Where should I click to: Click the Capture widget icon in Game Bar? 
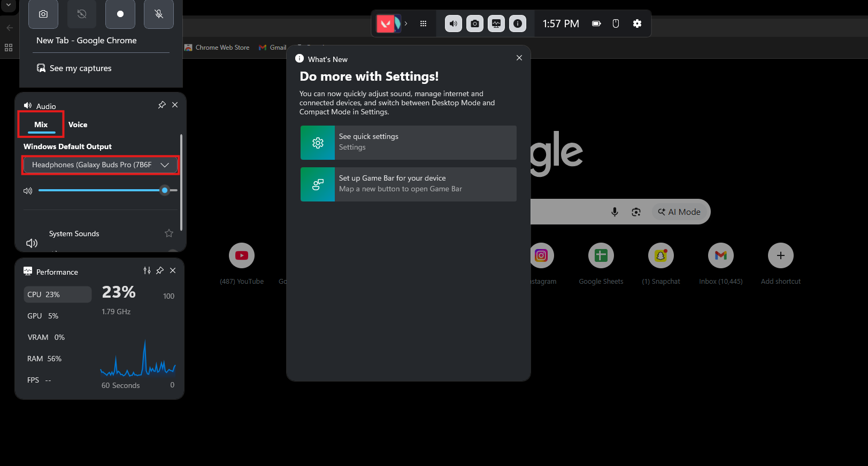474,24
